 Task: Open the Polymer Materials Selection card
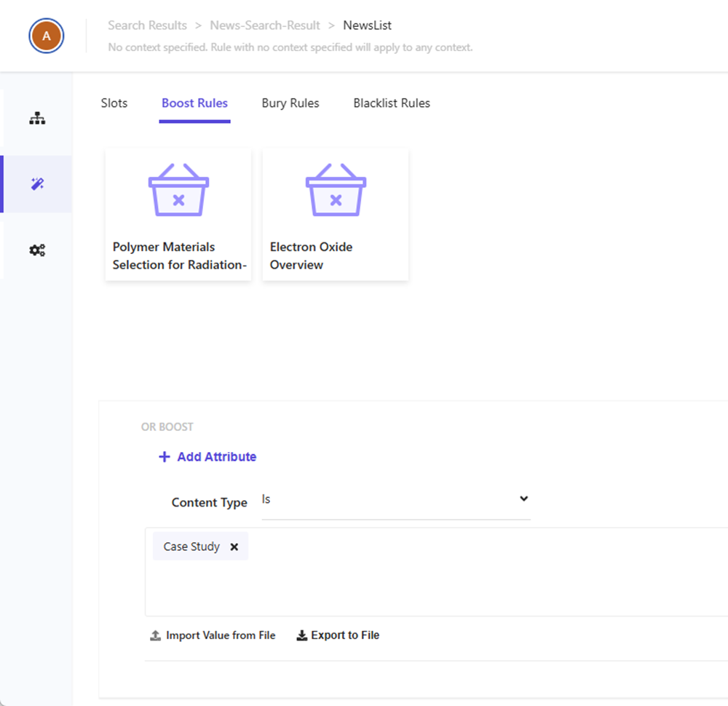pos(178,215)
